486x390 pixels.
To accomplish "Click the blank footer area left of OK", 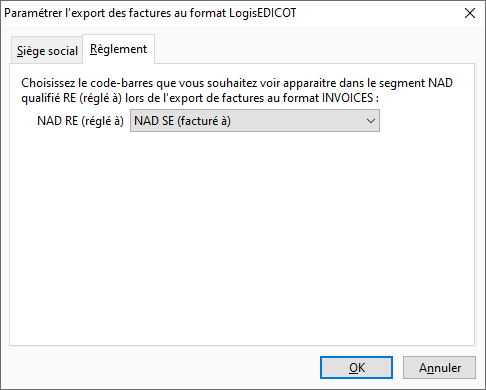I will (160, 367).
